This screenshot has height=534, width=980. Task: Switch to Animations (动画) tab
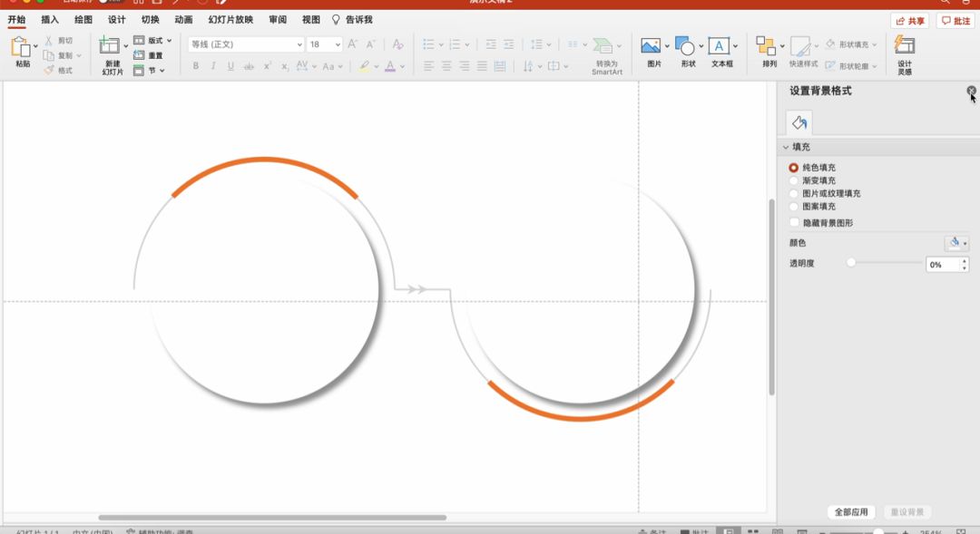click(183, 20)
